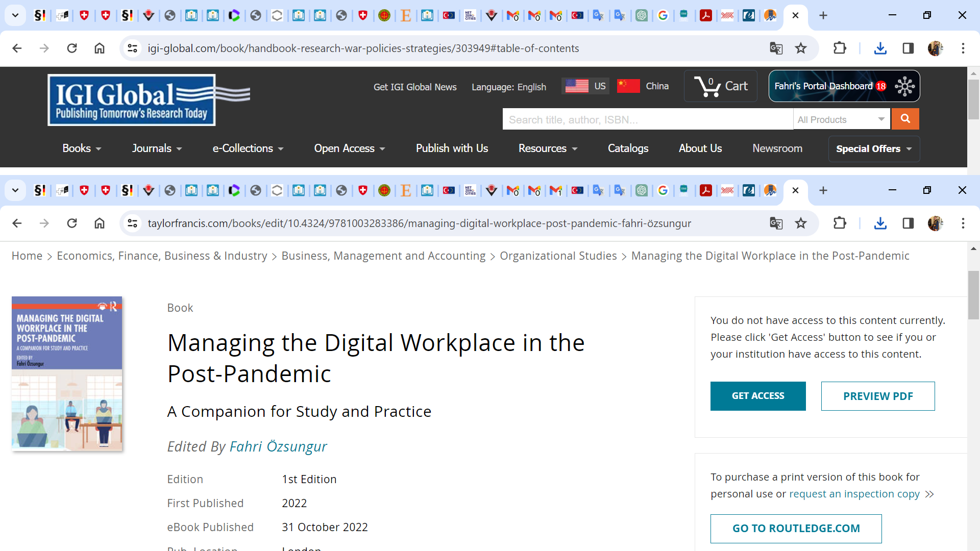This screenshot has width=980, height=551.
Task: Expand the Resources menu
Action: [x=548, y=148]
